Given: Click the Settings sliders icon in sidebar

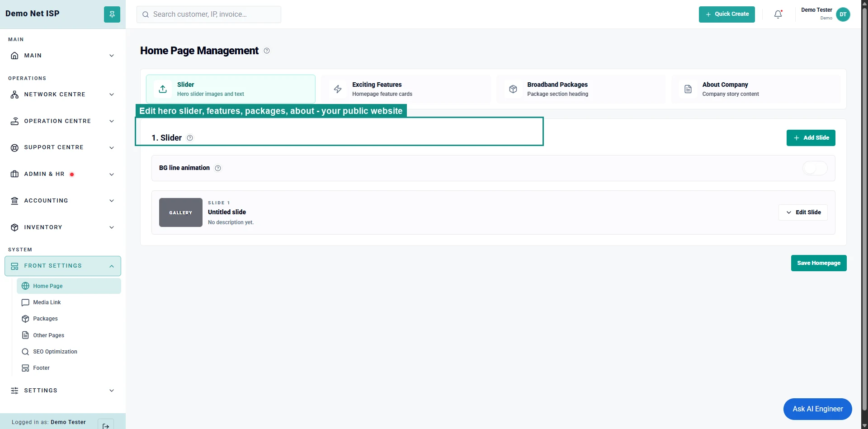Looking at the screenshot, I should click(x=14, y=391).
